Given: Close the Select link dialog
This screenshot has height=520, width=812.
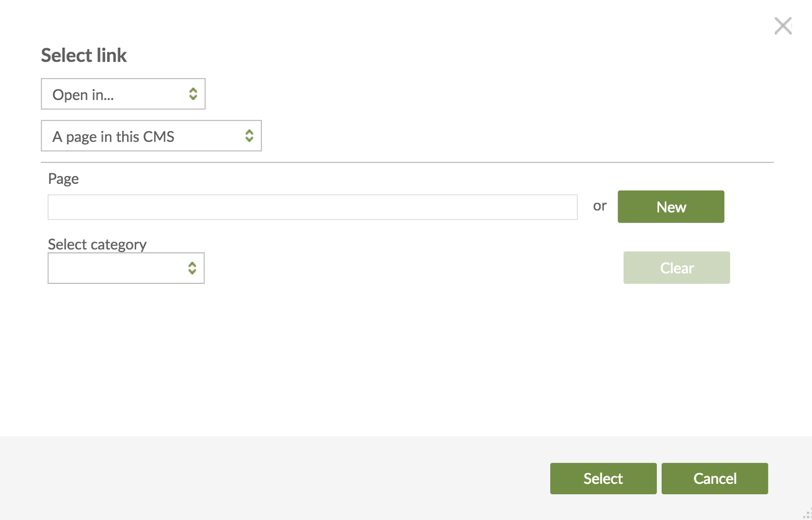Looking at the screenshot, I should [783, 26].
